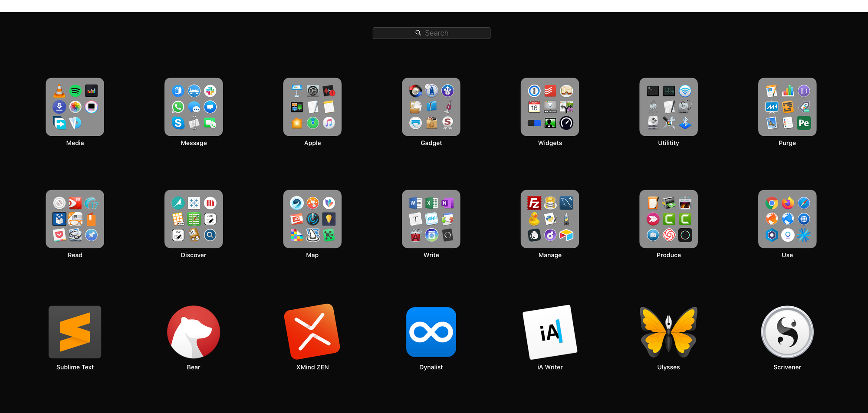
Task: Click the Media folder label
Action: [75, 143]
